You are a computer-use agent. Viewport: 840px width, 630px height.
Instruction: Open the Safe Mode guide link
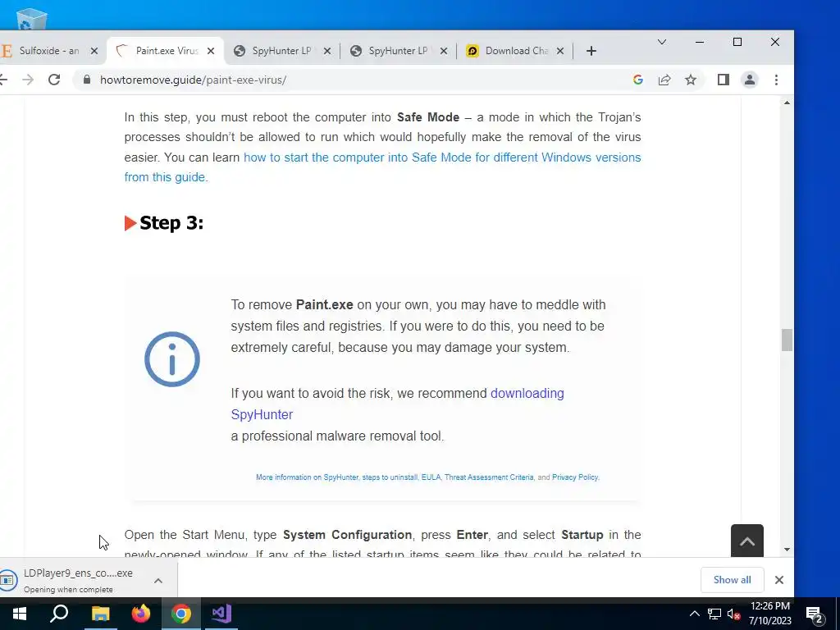(382, 167)
